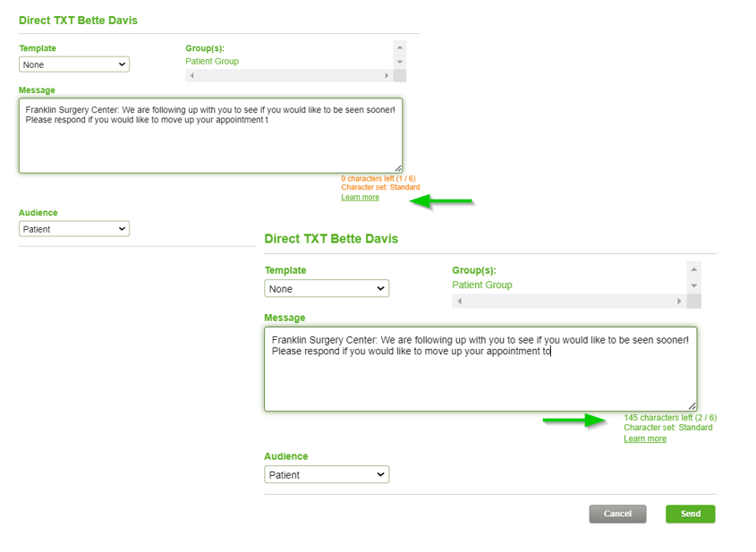
Task: Click scroll-down arrow in upper Group(s) list
Action: pos(400,63)
